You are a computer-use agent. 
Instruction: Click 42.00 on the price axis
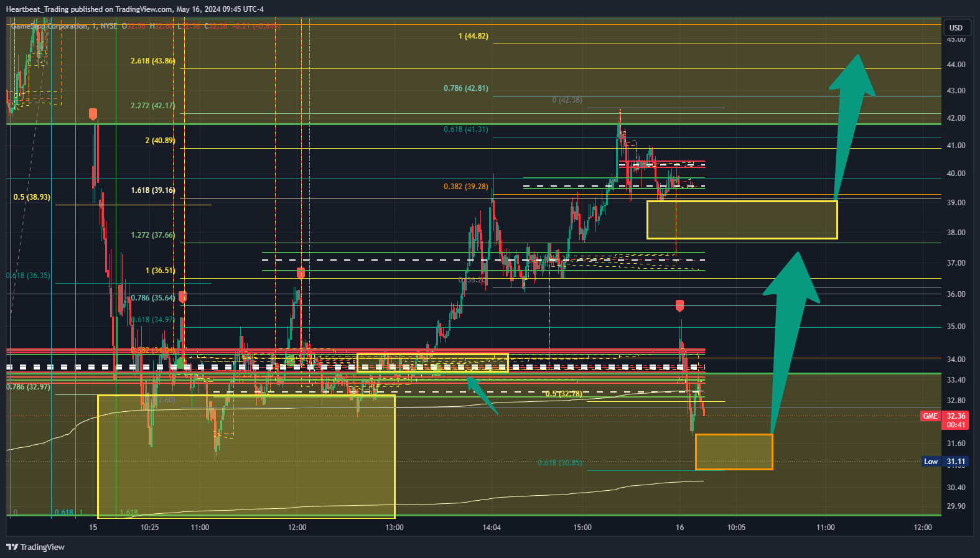point(956,118)
